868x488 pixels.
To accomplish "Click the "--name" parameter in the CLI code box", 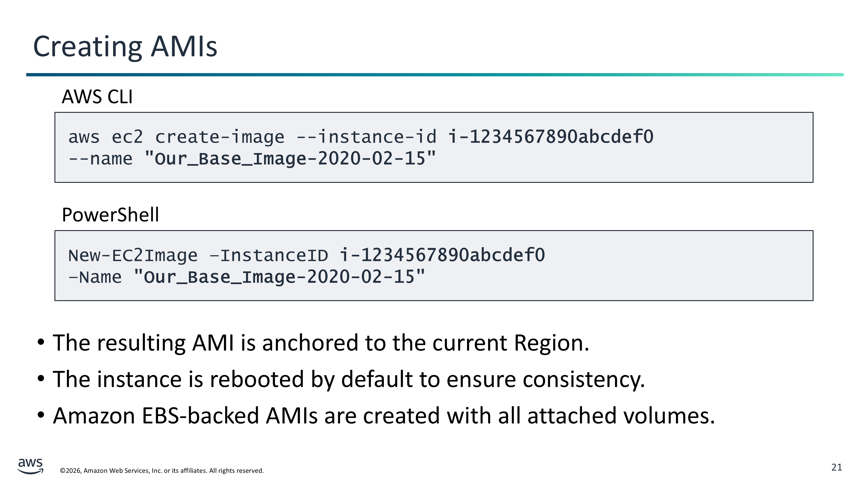I will click(100, 159).
